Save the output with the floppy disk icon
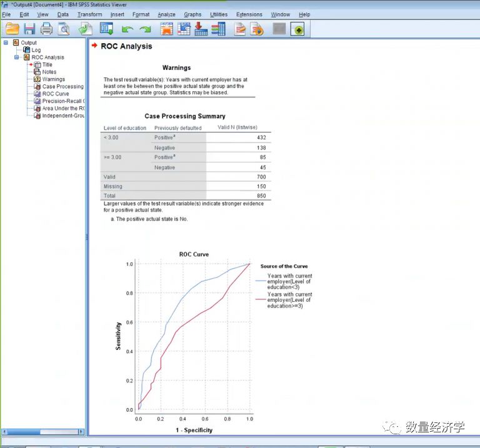The width and height of the screenshot is (480, 448). [29, 29]
